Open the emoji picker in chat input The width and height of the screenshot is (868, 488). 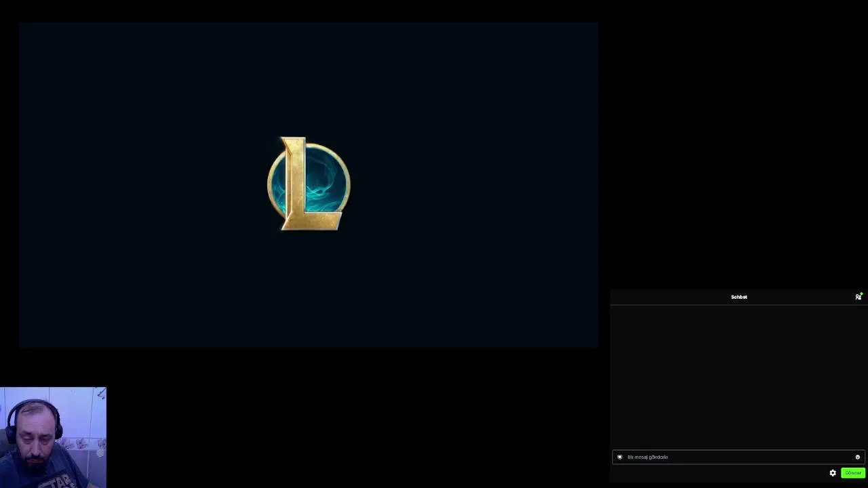click(x=857, y=457)
